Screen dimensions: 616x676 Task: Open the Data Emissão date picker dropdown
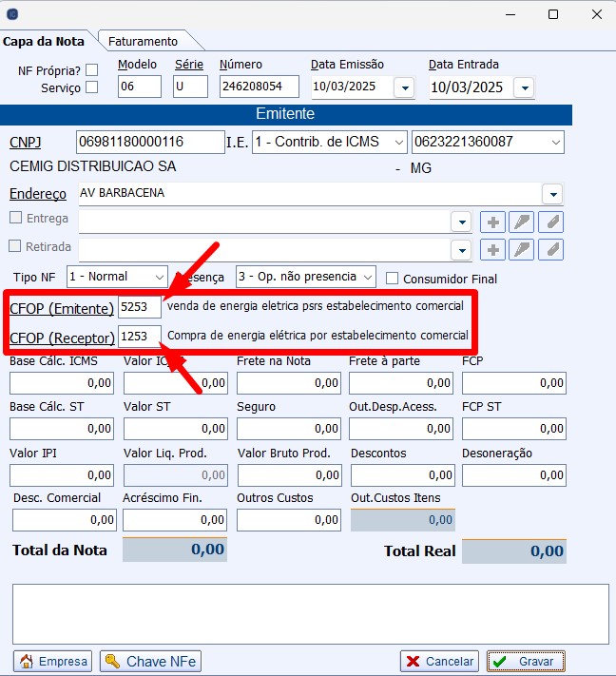point(404,87)
